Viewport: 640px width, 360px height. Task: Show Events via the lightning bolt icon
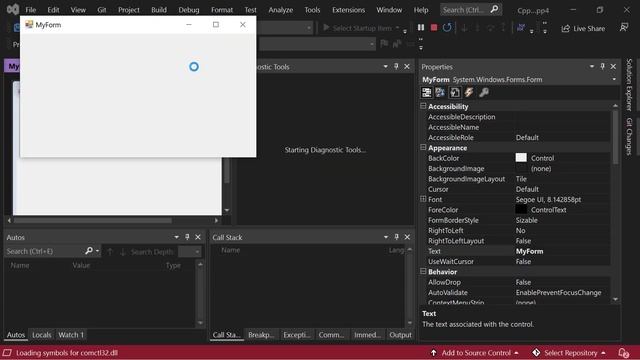click(x=469, y=92)
